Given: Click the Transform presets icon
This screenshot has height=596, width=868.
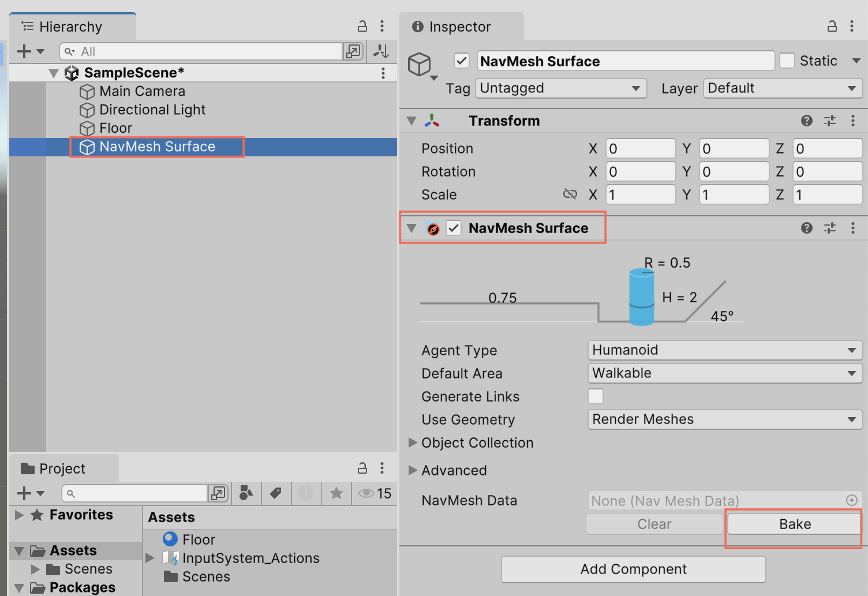Looking at the screenshot, I should tap(830, 121).
